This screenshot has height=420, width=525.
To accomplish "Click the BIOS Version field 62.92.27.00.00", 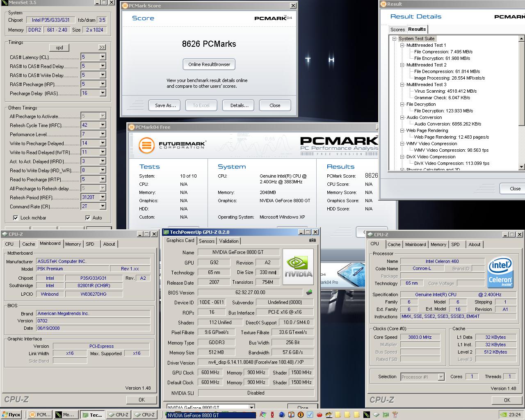I will pos(251,292).
